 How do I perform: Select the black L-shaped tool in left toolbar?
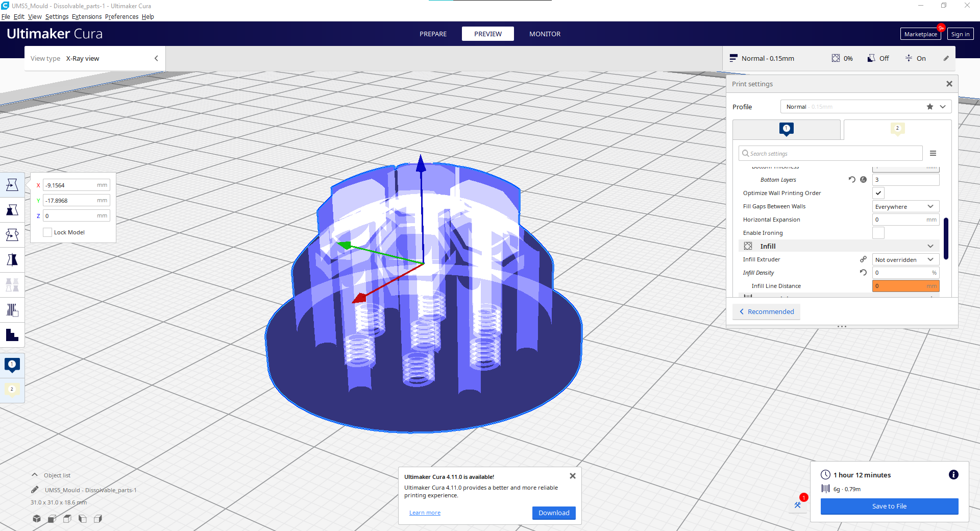[x=12, y=335]
